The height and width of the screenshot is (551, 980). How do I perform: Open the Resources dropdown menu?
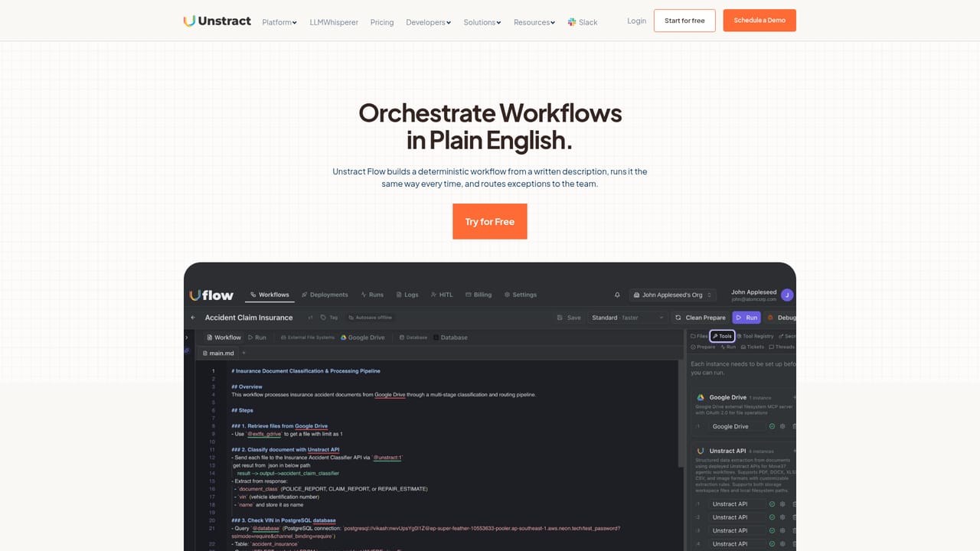coord(534,22)
